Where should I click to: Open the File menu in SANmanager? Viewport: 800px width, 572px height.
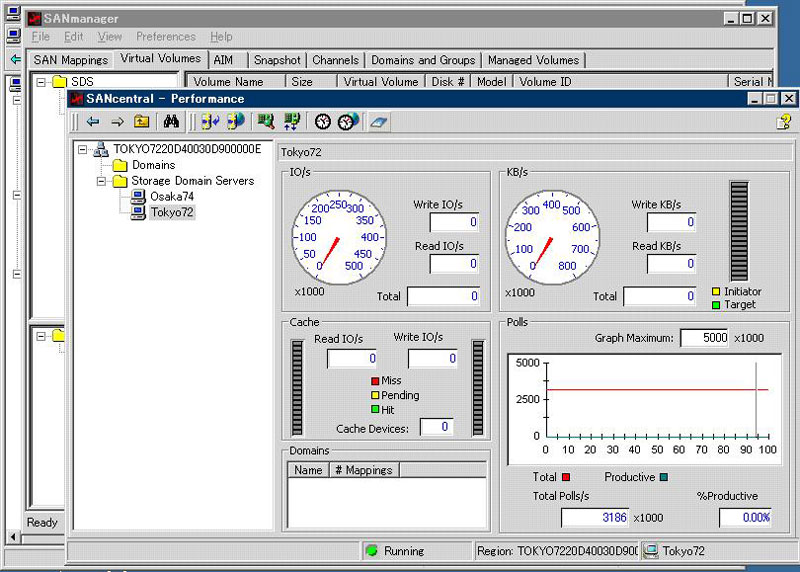(40, 37)
